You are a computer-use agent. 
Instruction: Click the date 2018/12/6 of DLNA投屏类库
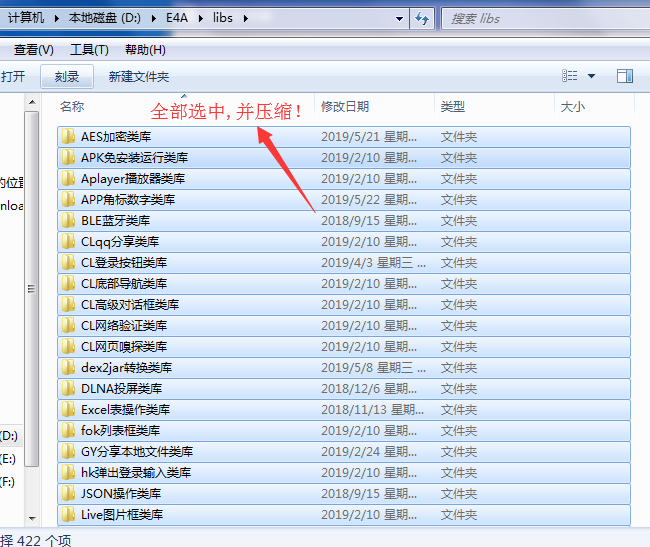click(369, 389)
